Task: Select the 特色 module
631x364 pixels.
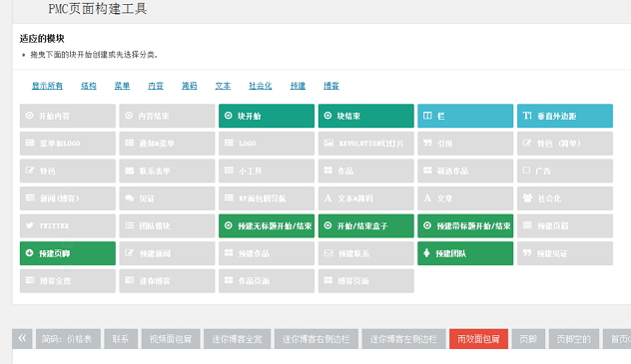Action: [68, 171]
